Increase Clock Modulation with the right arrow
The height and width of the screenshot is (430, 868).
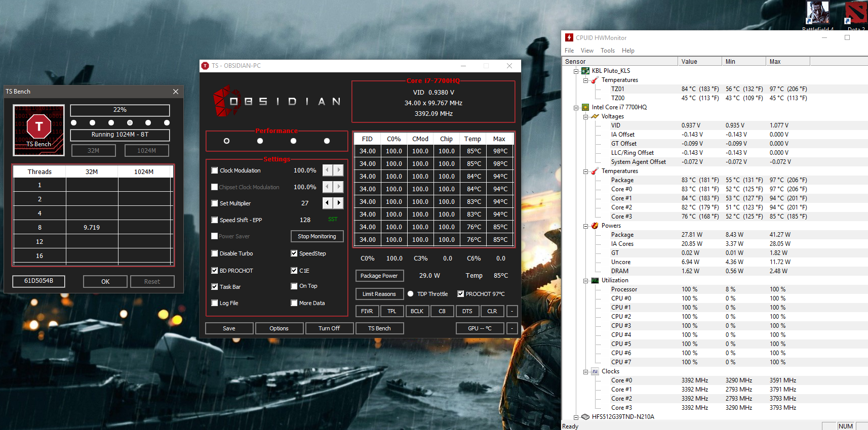[x=339, y=170]
